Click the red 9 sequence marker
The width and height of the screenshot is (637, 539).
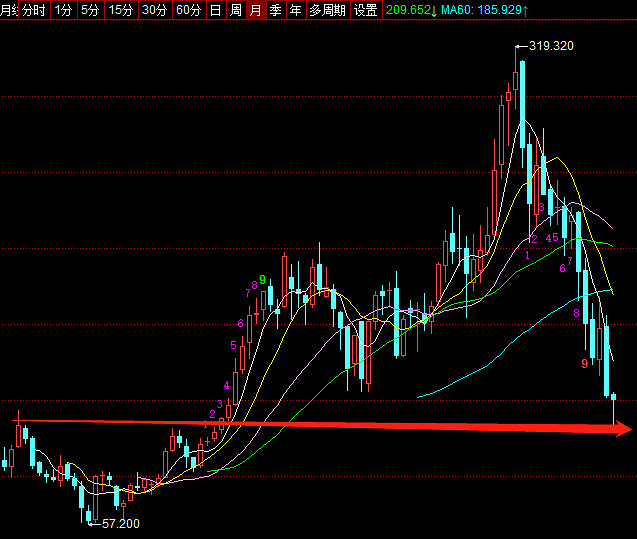point(585,363)
